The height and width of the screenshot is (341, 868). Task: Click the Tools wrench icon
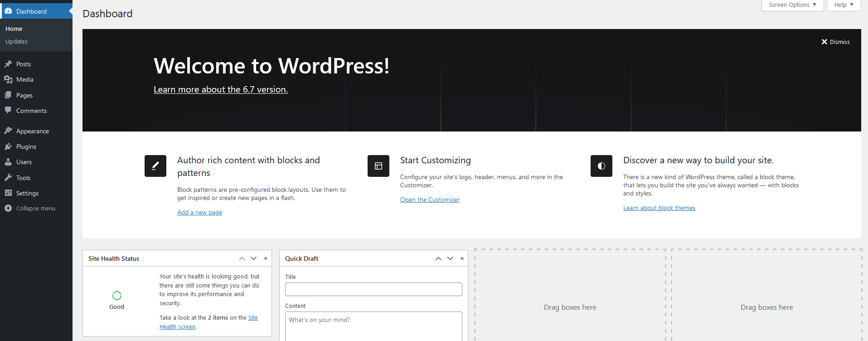[8, 177]
